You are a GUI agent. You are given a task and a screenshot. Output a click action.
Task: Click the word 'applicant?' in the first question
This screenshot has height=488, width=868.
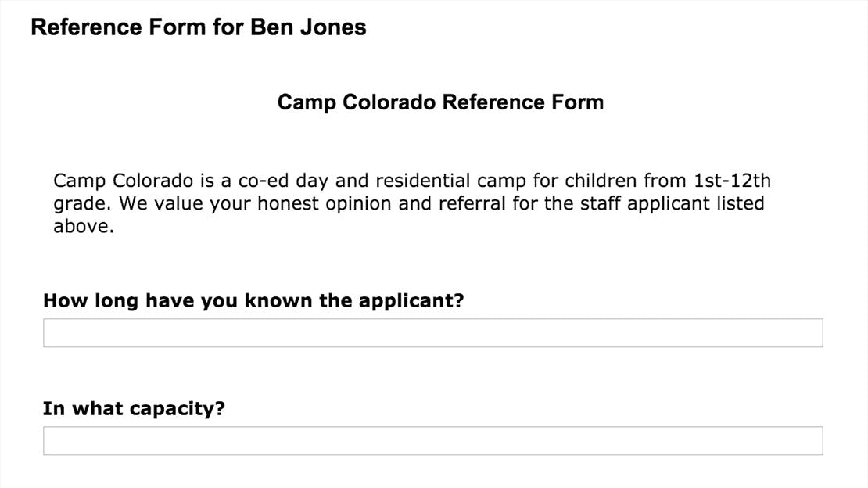(411, 301)
